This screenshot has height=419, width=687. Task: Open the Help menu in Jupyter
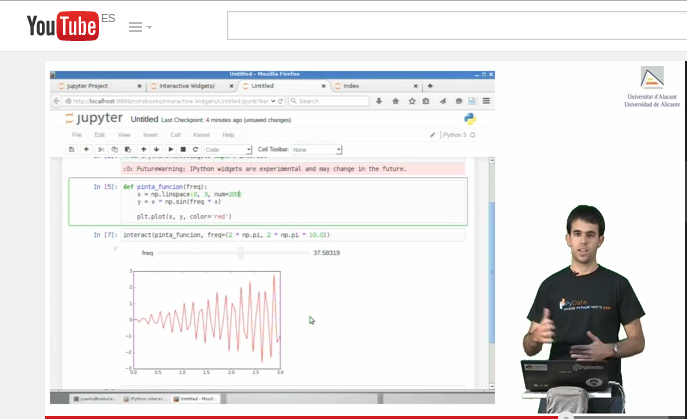[x=228, y=135]
